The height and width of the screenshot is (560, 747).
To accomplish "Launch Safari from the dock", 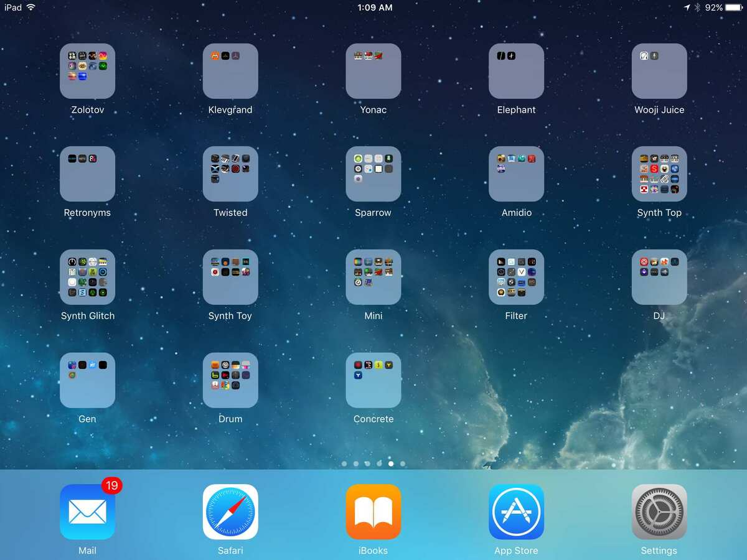I will click(230, 512).
